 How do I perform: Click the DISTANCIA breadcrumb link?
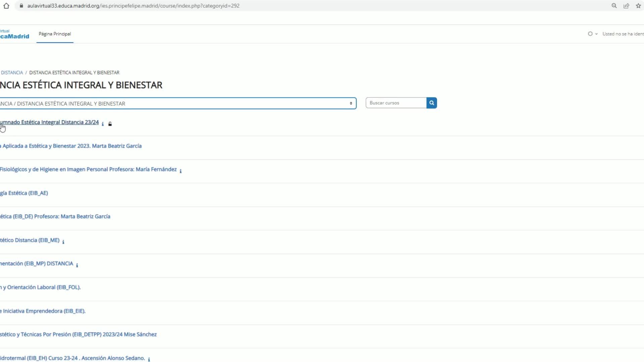pyautogui.click(x=12, y=73)
